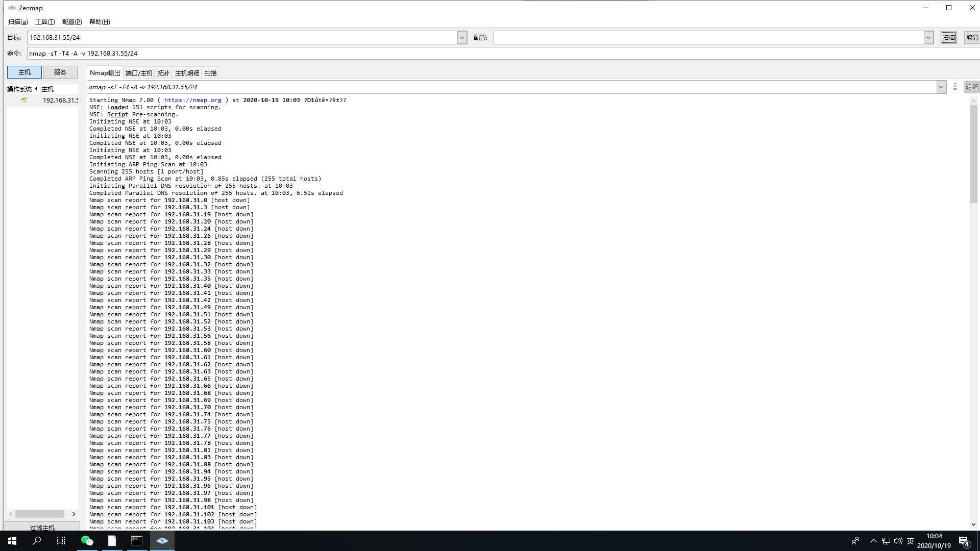Open WeChat from the taskbar
This screenshot has height=551, width=980.
87,541
